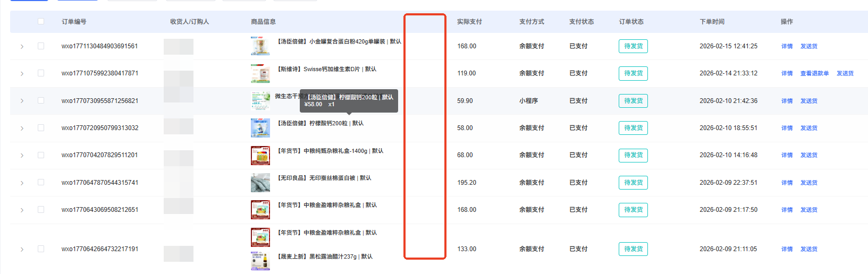
Task: Check the box for order wxo1770730955871256821
Action: [x=41, y=100]
